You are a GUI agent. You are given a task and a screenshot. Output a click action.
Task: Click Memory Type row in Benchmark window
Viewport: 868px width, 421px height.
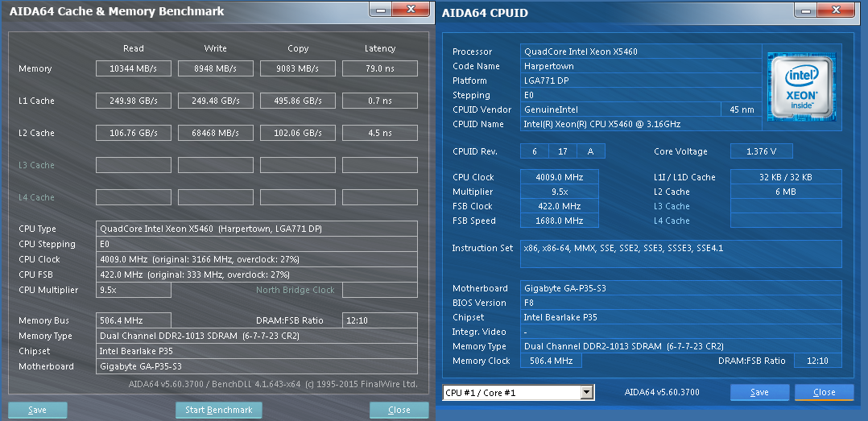point(257,336)
